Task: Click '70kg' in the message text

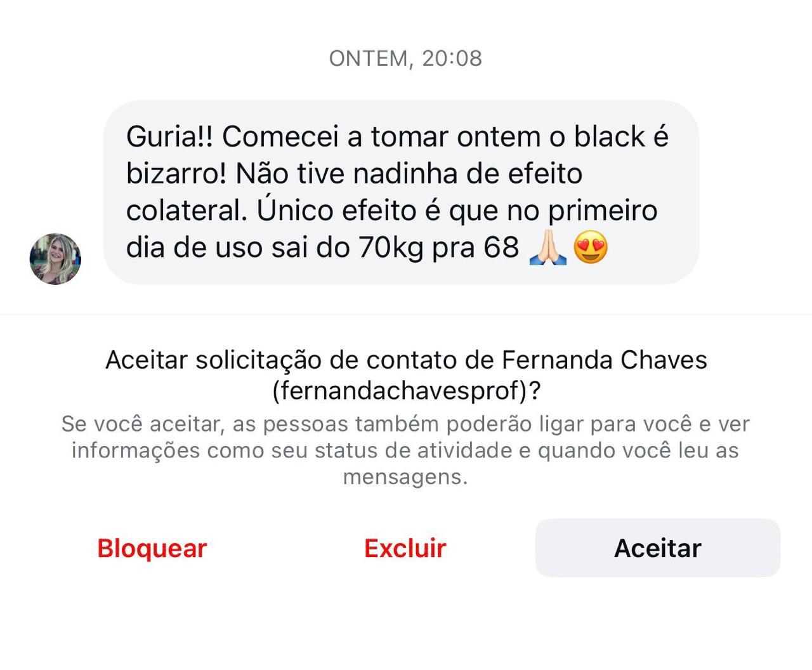Action: click(391, 247)
